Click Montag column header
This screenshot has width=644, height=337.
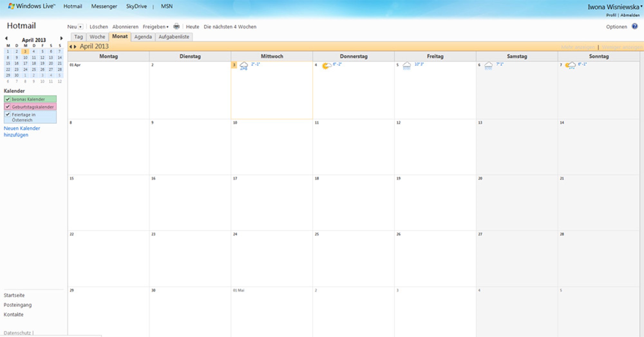[x=109, y=56]
